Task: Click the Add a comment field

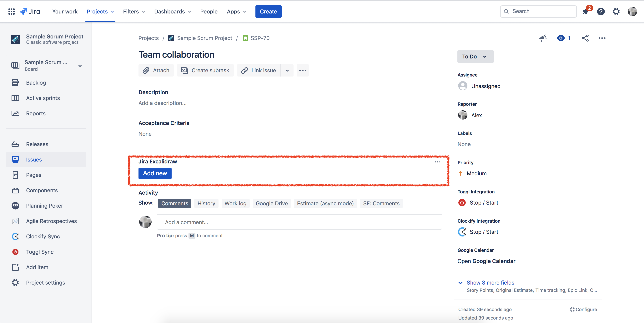Action: point(299,222)
